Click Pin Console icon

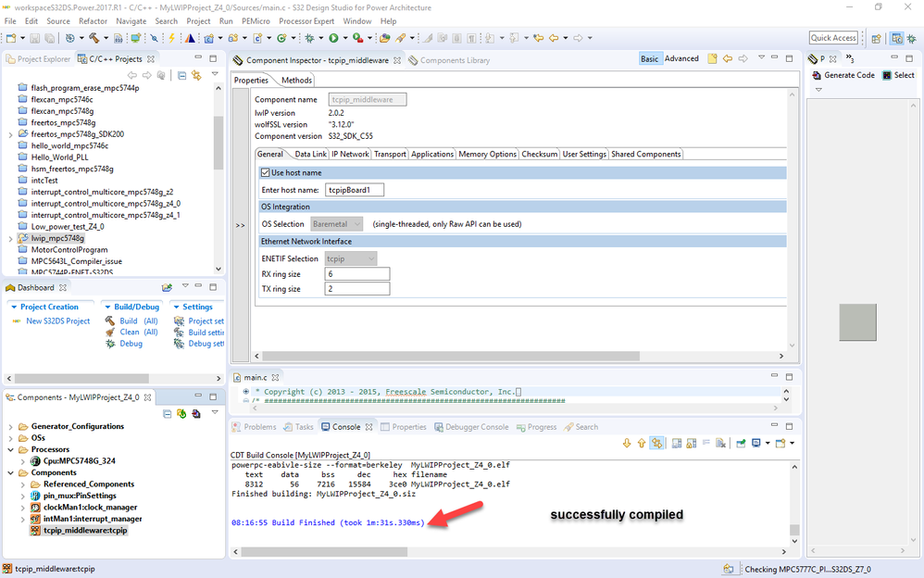741,443
